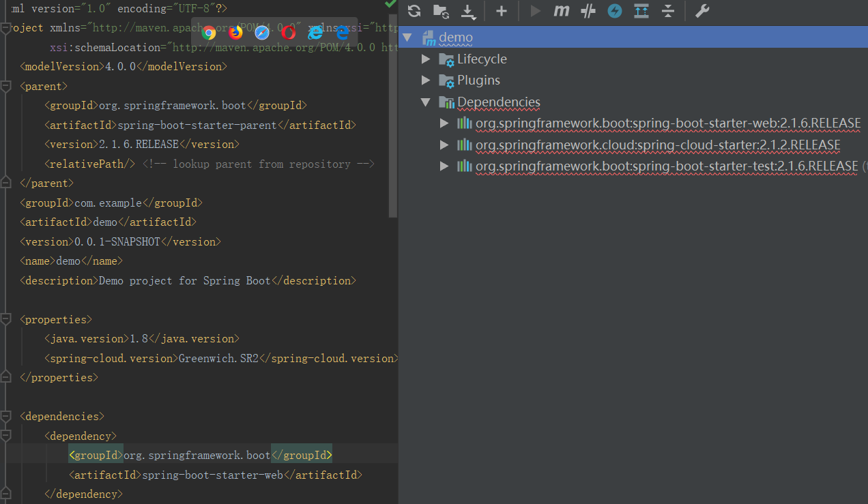Open pom.xml preview in Chrome

click(209, 33)
